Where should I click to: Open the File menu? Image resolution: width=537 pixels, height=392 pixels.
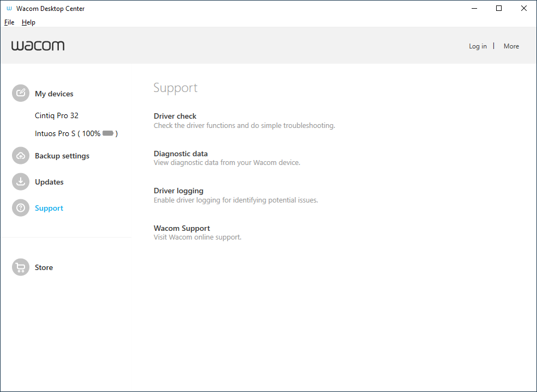click(9, 22)
